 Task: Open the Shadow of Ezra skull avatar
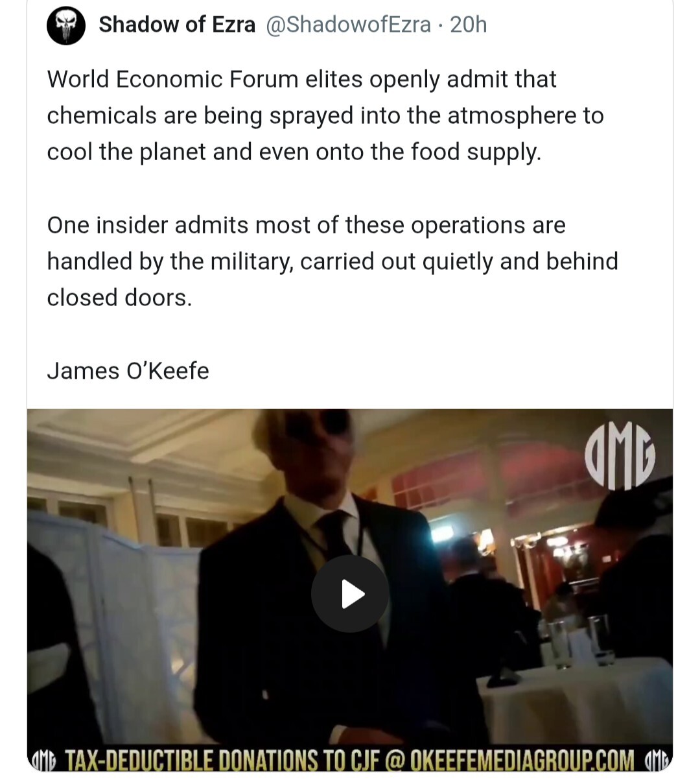tap(66, 26)
